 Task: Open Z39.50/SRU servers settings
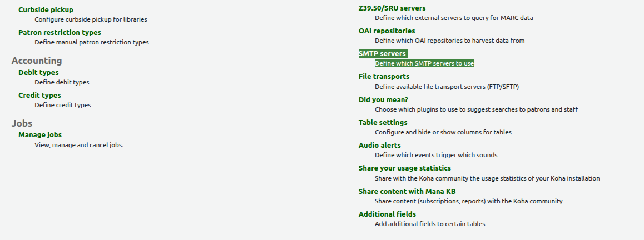click(392, 8)
